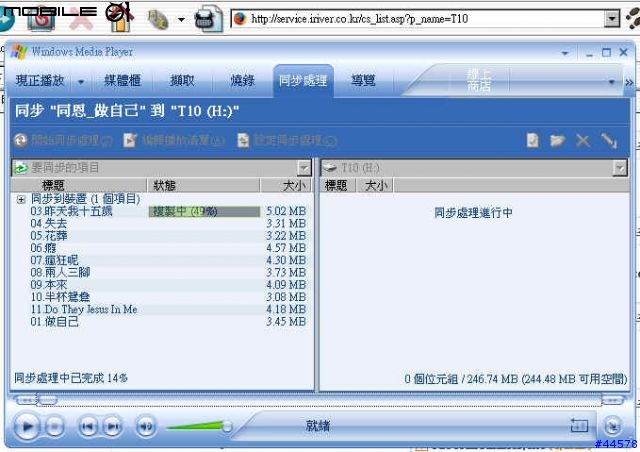Open the browser address bar dropdown
Viewport: 640px width, 452px height.
[612, 18]
